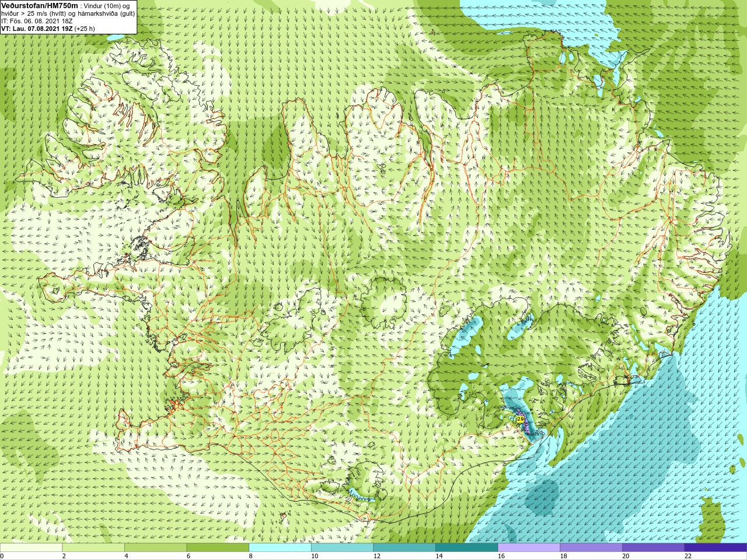This screenshot has width=747, height=560.
Task: Pick the 0–2 m/s palest yellow legend swatch
Action: point(31,547)
